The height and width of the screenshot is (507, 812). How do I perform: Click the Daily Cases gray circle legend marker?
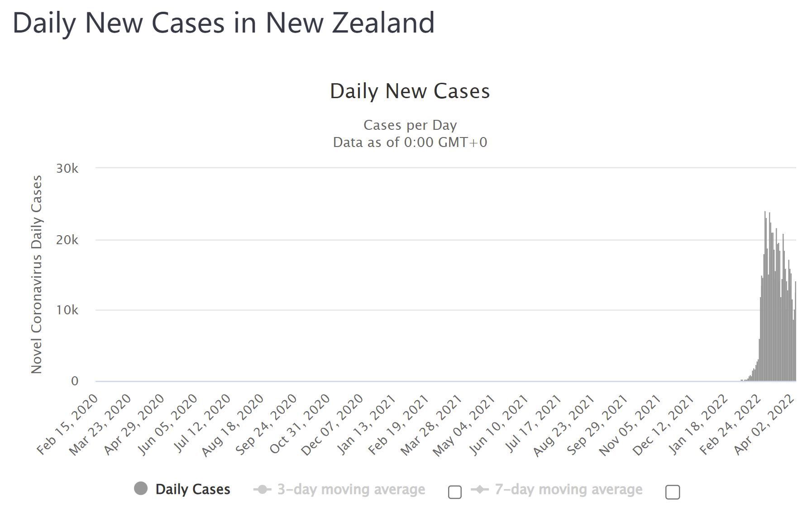141,488
